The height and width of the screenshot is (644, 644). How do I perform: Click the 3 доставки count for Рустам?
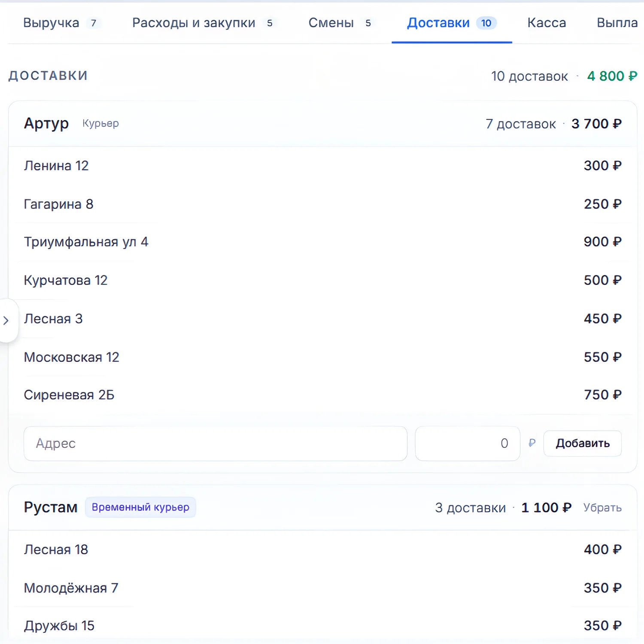click(470, 507)
